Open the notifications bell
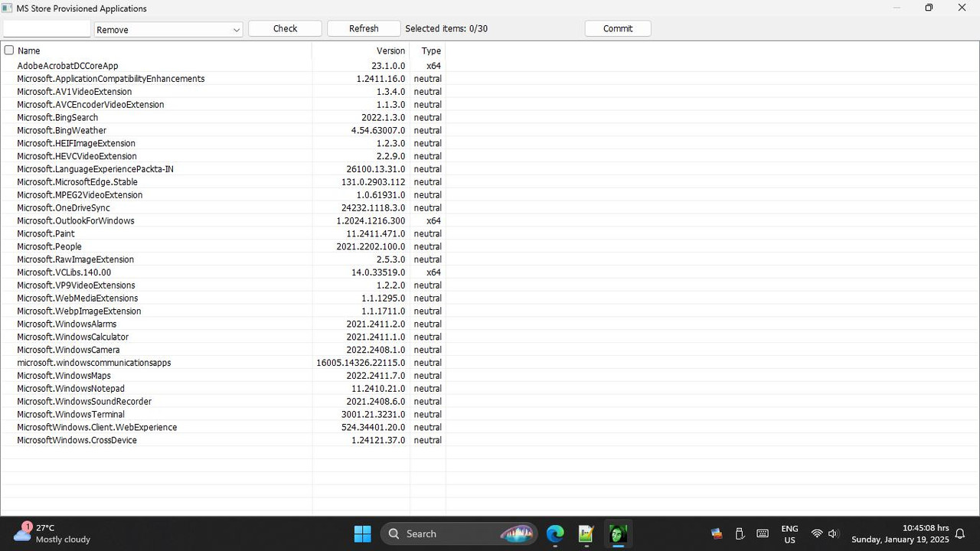 point(960,533)
